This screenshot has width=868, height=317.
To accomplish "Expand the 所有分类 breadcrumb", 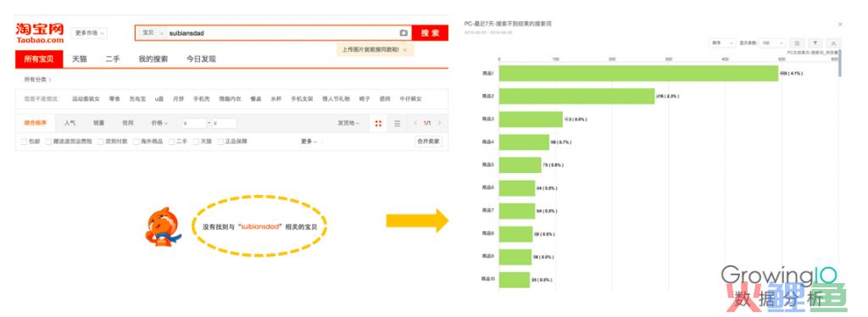I will click(x=37, y=80).
